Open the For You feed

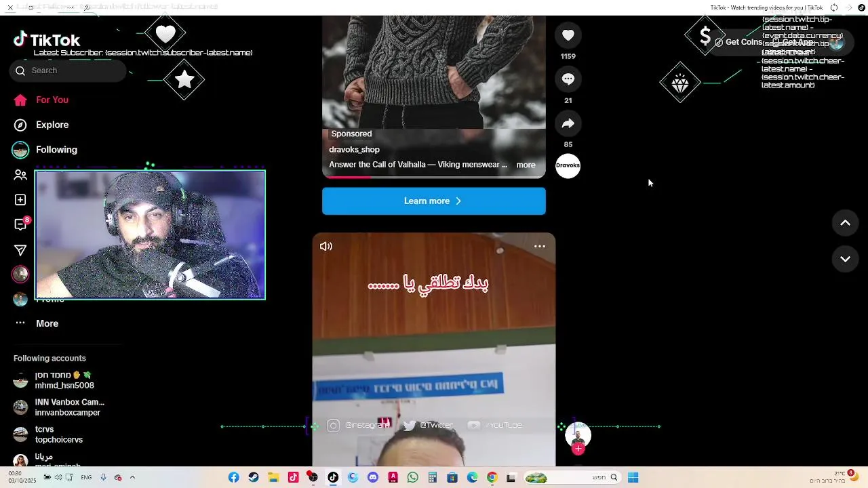41,100
